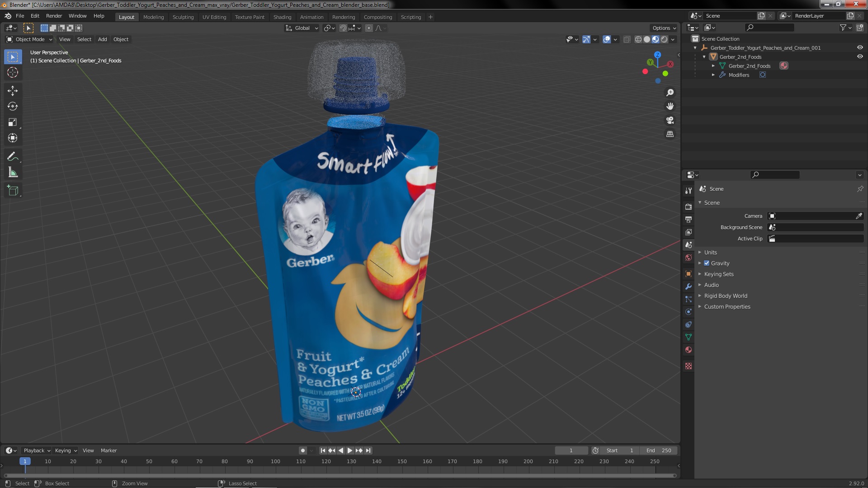868x488 pixels.
Task: Expand the Modifiers row in outliner
Action: coord(713,75)
